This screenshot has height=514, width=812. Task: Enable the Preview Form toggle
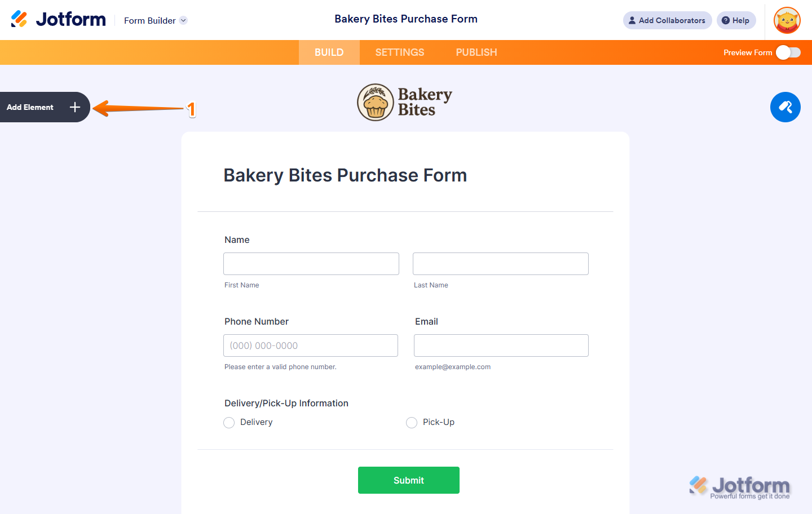788,52
